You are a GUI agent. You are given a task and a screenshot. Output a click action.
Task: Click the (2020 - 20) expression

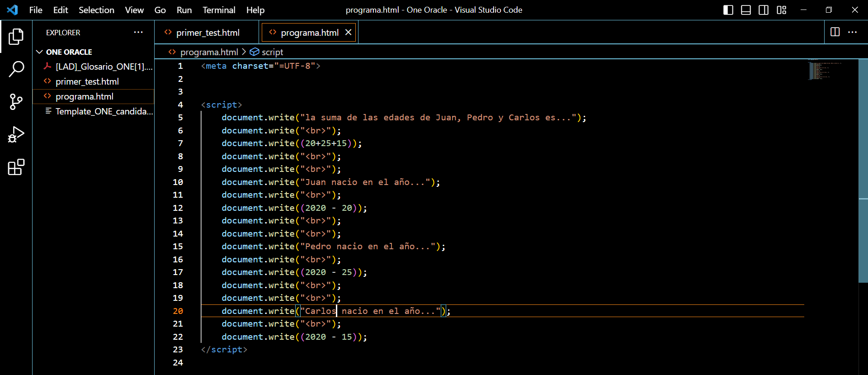pos(329,208)
